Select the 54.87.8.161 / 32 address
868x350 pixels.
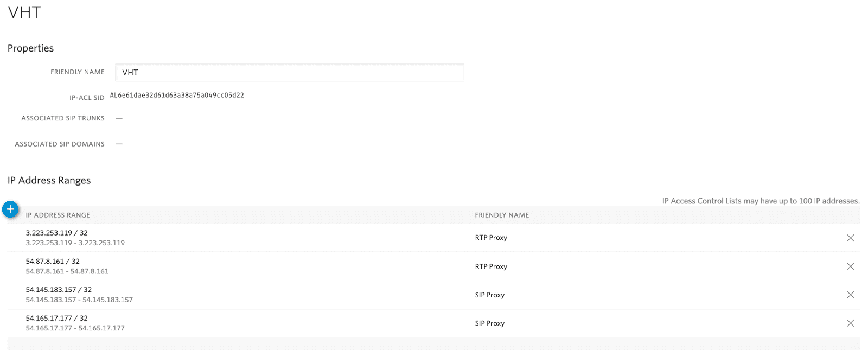pyautogui.click(x=53, y=262)
